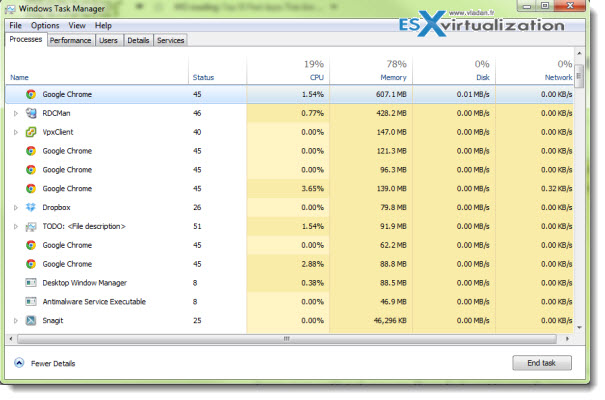Open the View menu

pyautogui.click(x=77, y=25)
